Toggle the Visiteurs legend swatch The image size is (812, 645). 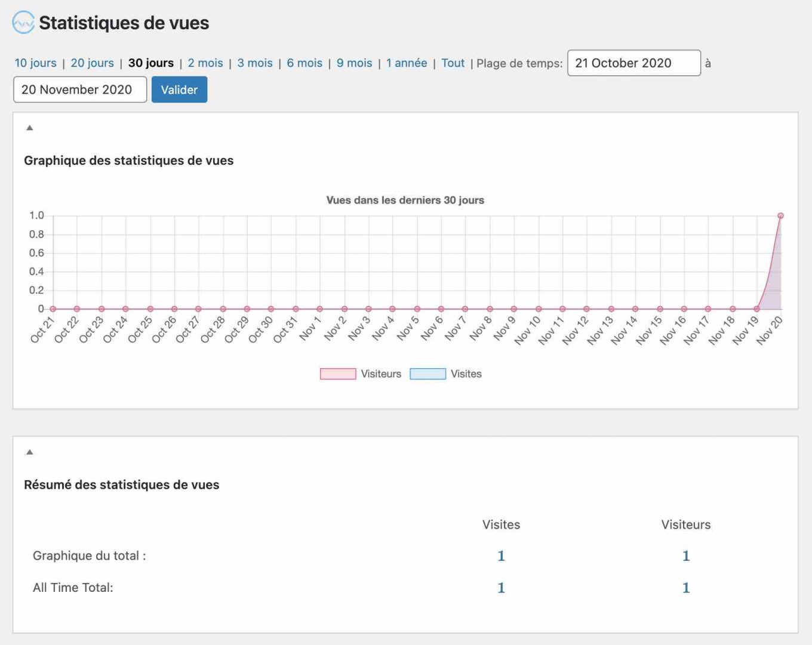click(338, 374)
